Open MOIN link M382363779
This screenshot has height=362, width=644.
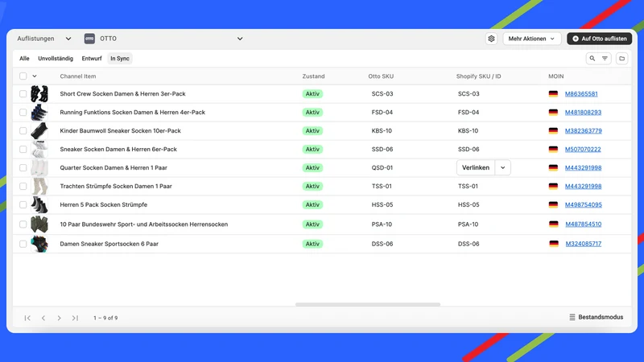[583, 131]
